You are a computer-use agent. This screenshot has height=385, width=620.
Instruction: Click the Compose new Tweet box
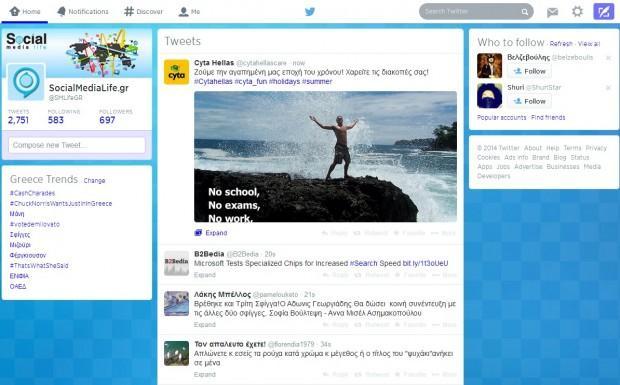click(77, 145)
